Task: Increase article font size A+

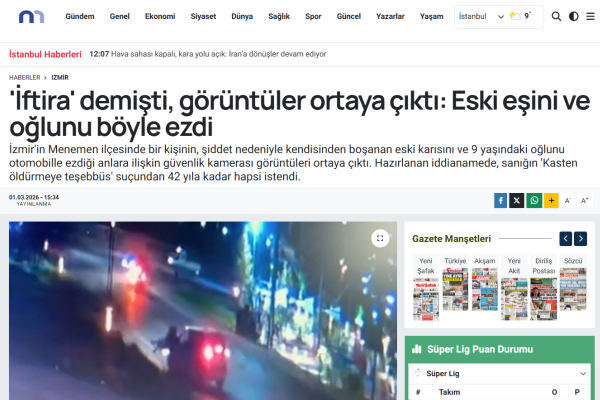Action: [584, 200]
